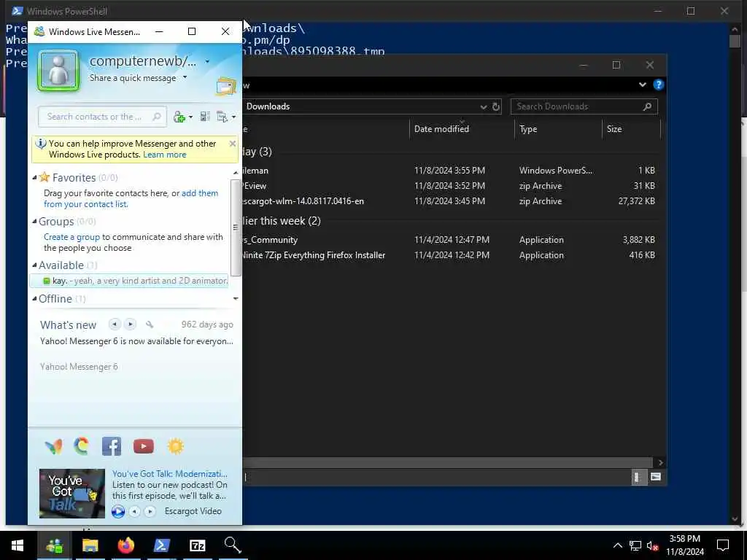Screen dimensions: 747x560
Task: Refresh the Downloads folder
Action: tap(496, 106)
